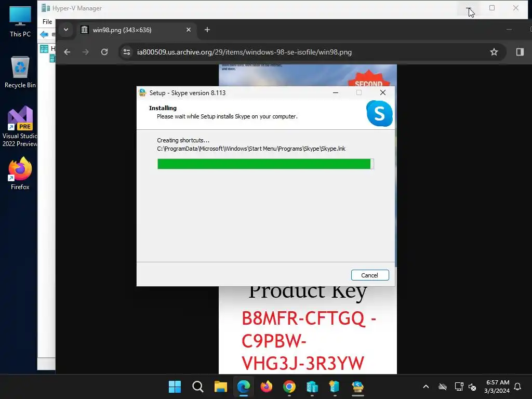Open the browser side panel icon
Screen dimensions: 532x399
click(520, 52)
